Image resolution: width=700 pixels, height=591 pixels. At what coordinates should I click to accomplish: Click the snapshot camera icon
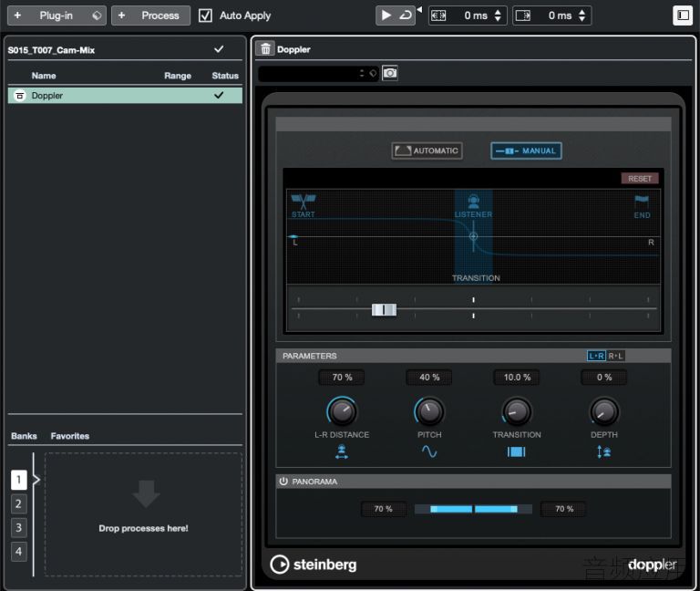point(390,73)
